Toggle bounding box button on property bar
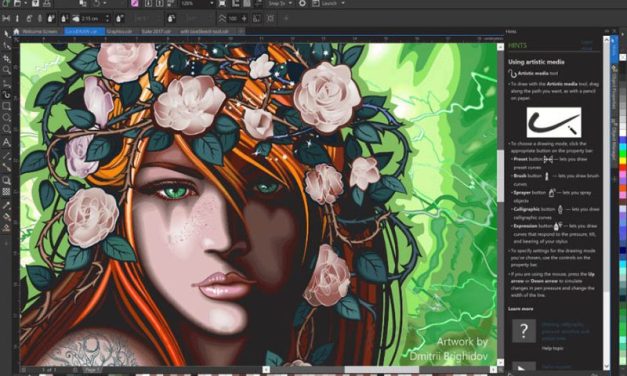 point(271,18)
